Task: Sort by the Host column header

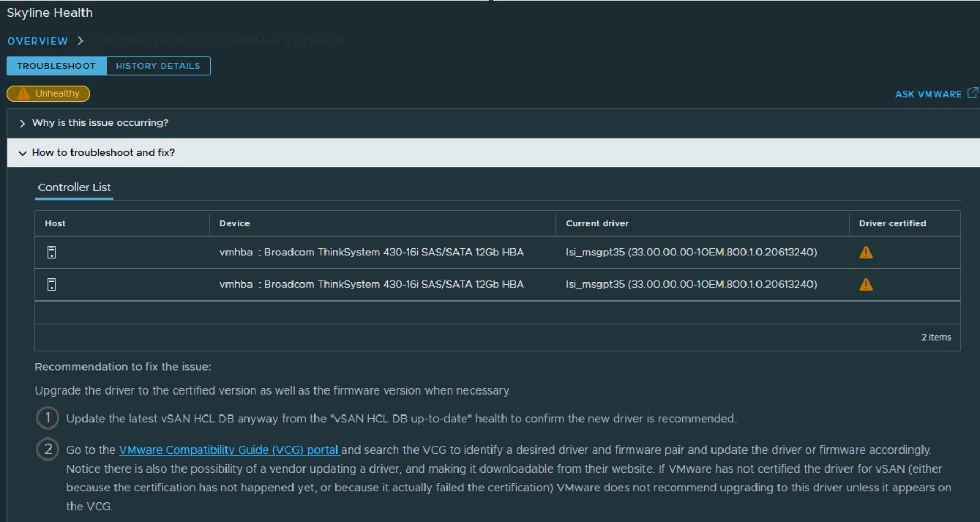Action: point(55,223)
